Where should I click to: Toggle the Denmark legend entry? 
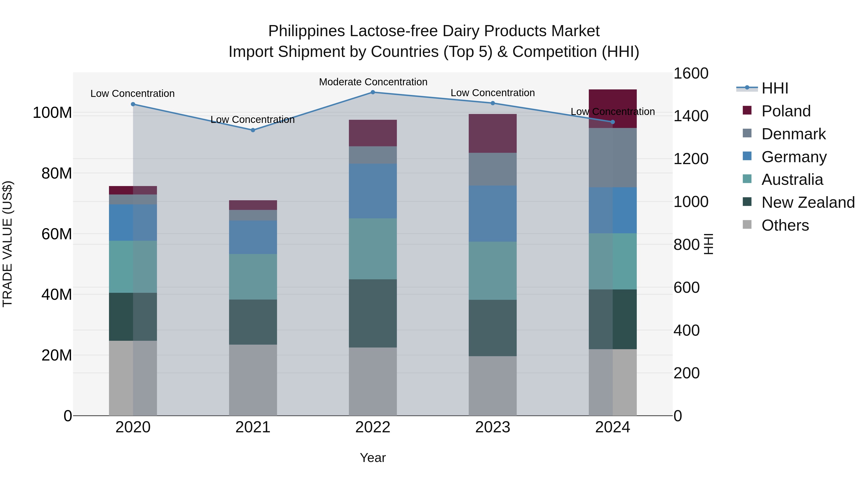784,134
